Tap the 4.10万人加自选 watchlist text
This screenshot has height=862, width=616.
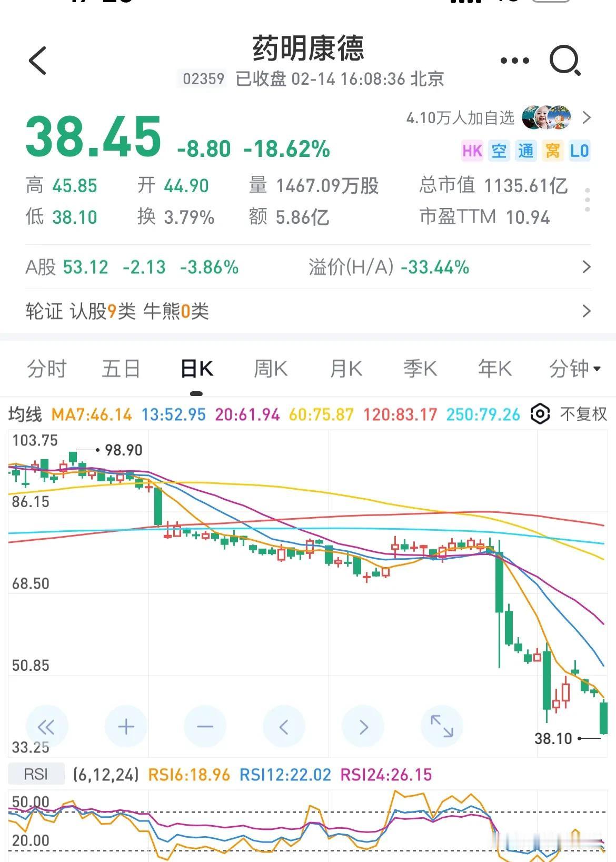click(460, 117)
